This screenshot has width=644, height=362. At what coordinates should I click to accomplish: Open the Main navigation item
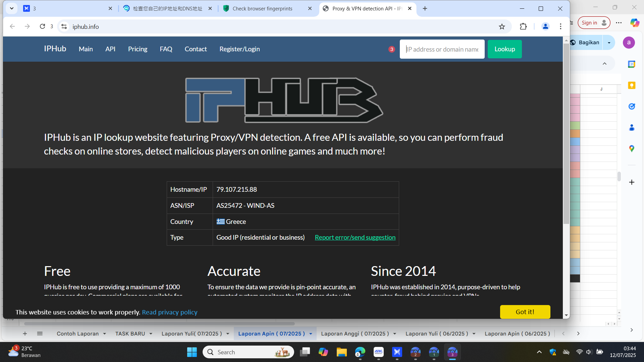(86, 49)
